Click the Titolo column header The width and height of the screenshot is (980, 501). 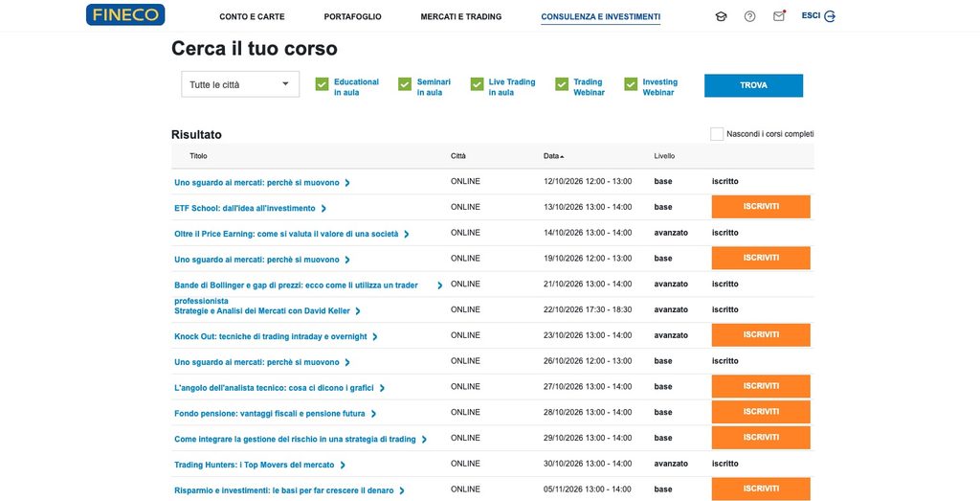coord(198,156)
